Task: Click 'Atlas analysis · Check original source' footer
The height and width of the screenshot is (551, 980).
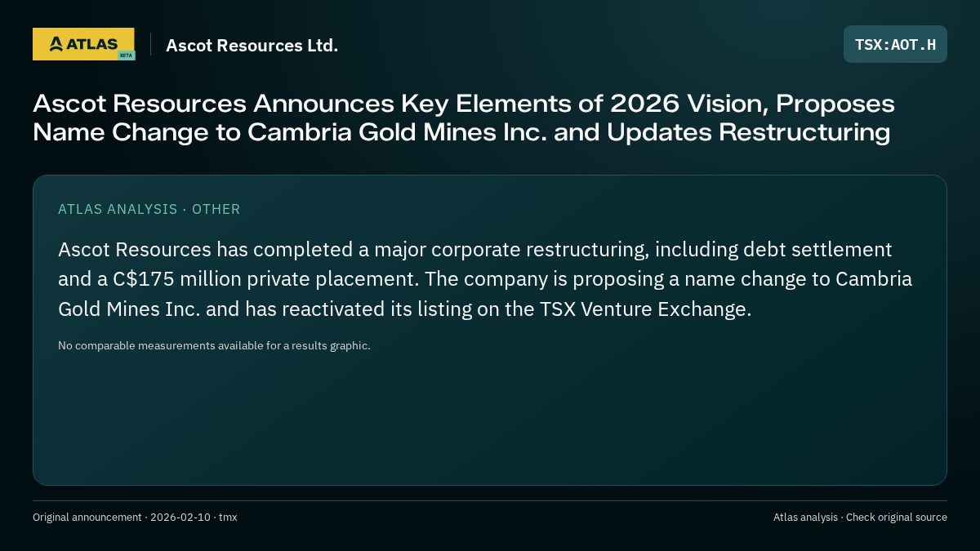Action: (x=860, y=517)
